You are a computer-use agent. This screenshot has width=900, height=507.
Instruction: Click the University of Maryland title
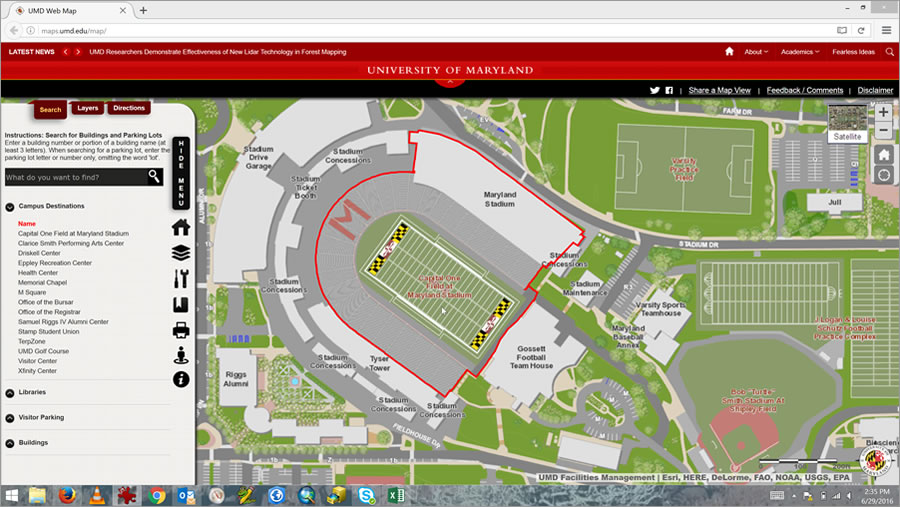(x=450, y=70)
